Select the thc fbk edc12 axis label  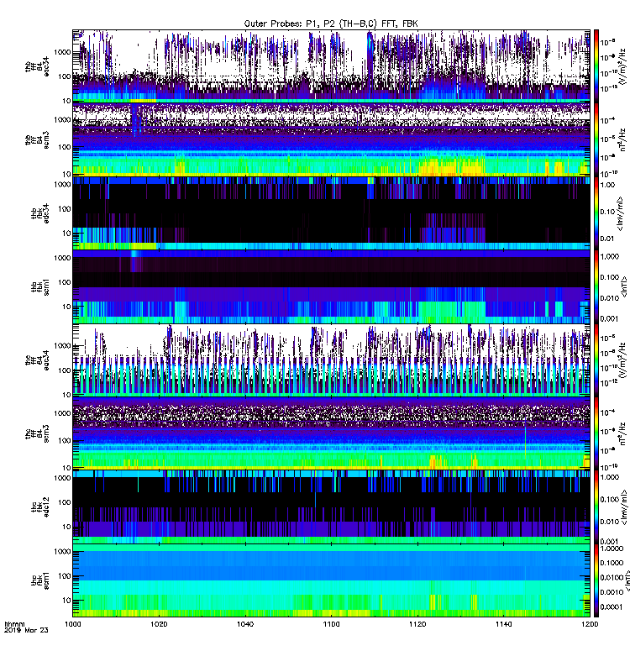pos(39,507)
